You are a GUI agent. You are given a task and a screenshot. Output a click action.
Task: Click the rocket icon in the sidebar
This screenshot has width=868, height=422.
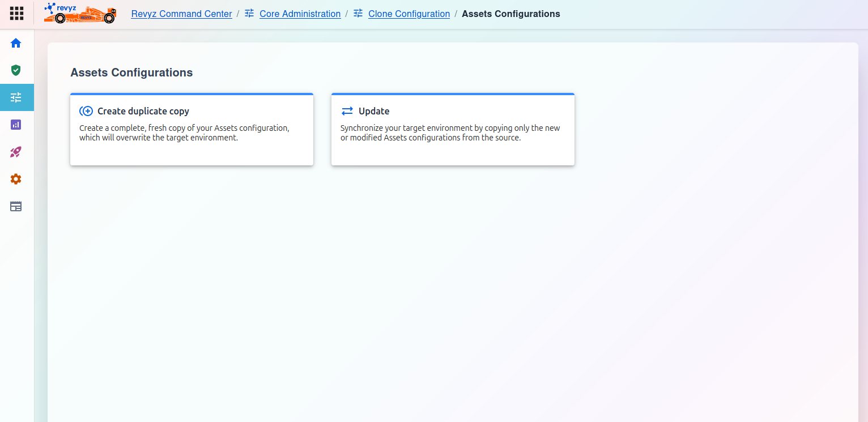point(16,152)
